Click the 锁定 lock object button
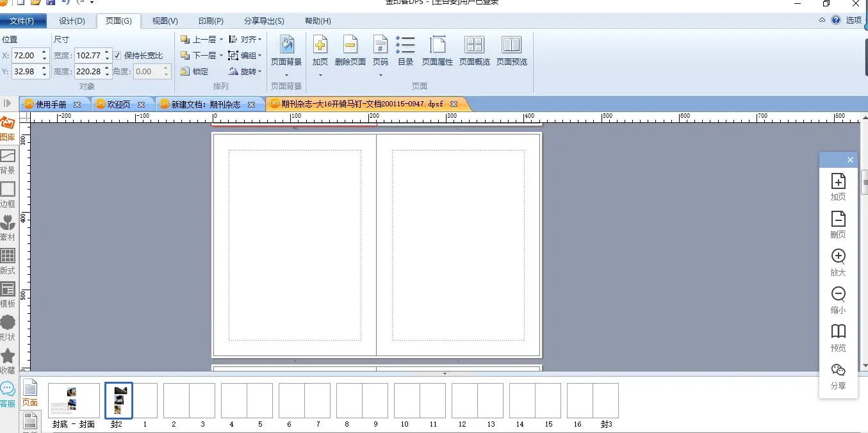The height and width of the screenshot is (433, 868). tap(195, 72)
